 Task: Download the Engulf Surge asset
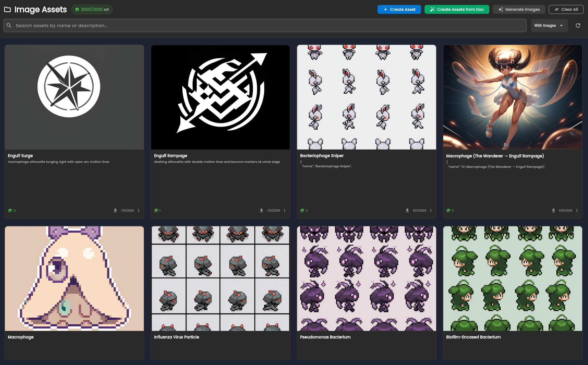point(115,210)
